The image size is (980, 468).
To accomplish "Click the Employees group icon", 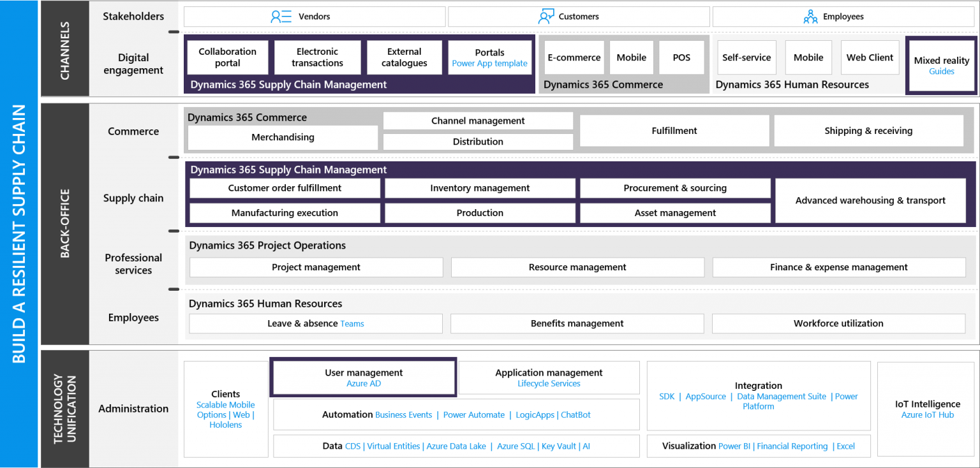I will 810,16.
